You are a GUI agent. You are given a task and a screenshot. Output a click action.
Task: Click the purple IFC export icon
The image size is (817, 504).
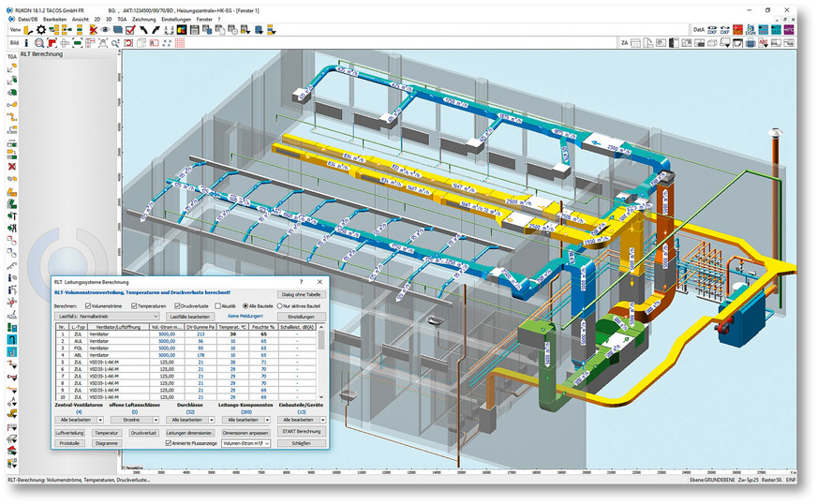[790, 30]
